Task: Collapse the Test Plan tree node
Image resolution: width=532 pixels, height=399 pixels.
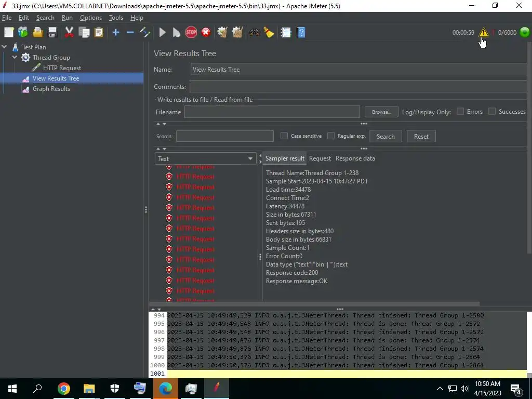Action: click(x=4, y=47)
